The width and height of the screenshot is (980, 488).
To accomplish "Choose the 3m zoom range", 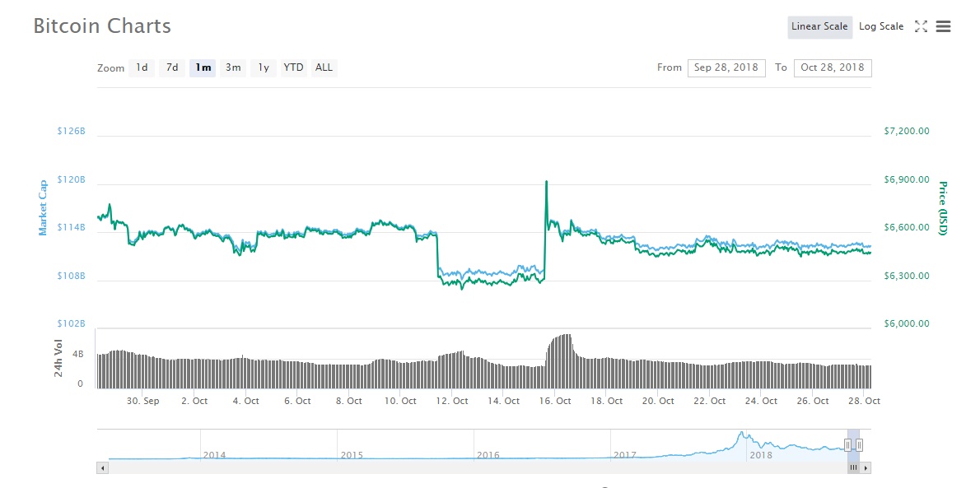I will click(x=233, y=67).
